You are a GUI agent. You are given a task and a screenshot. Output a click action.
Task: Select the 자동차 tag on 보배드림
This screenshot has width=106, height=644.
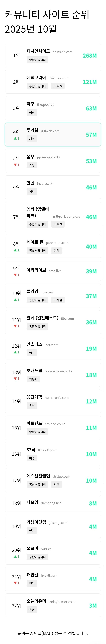tap(33, 379)
